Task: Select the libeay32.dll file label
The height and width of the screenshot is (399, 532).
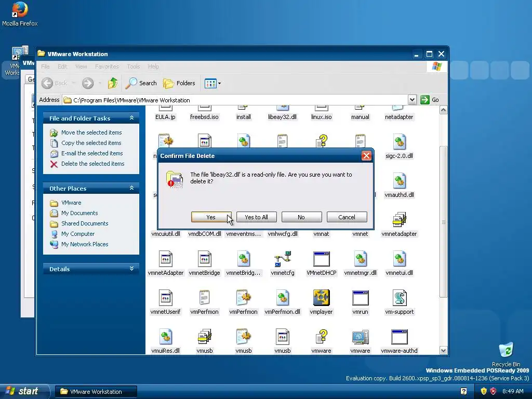Action: pos(282,117)
